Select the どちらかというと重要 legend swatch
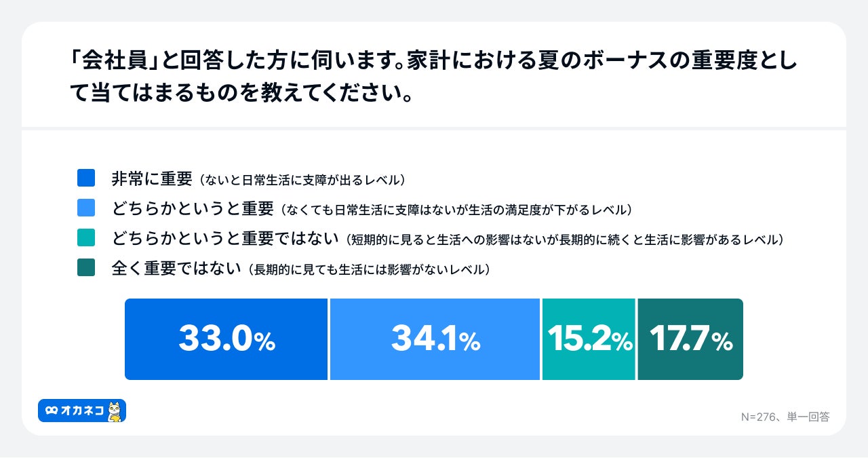868x458 pixels. (87, 208)
